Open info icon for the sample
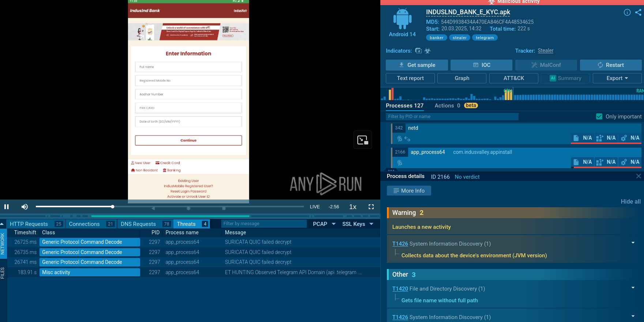Screen dimensions: 644x322 pyautogui.click(x=627, y=12)
